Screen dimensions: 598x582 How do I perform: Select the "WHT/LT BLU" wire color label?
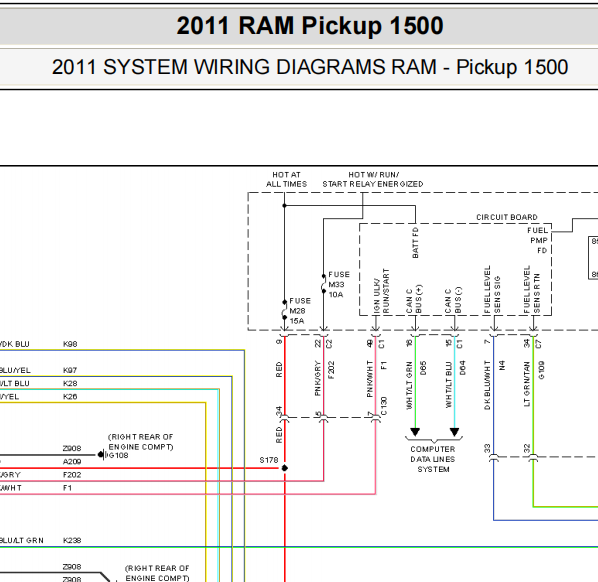click(449, 385)
